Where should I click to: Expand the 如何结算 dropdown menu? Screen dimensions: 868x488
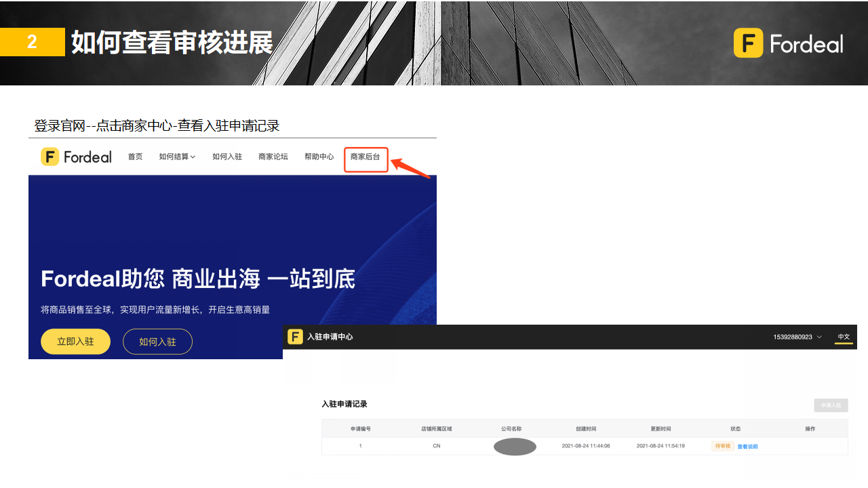pyautogui.click(x=177, y=157)
